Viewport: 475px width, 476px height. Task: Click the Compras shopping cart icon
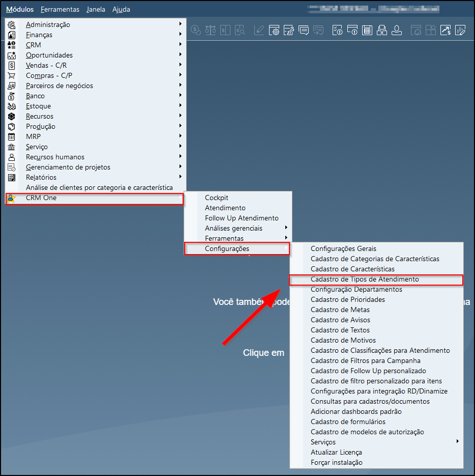(x=12, y=75)
